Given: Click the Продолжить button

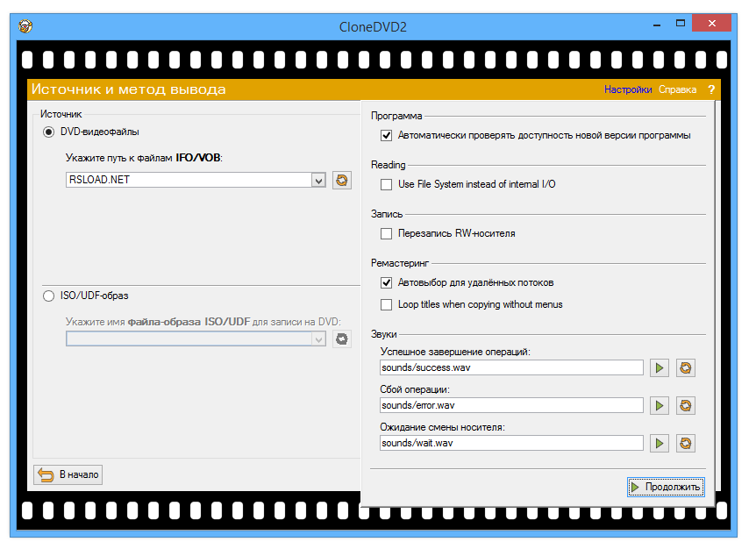Looking at the screenshot, I should (x=666, y=487).
